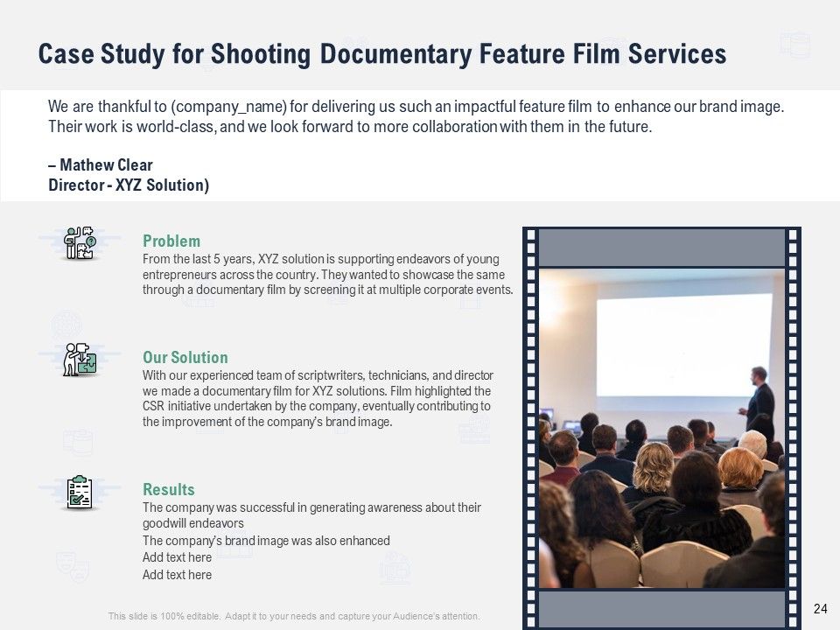Click 'Director - XYZ Solution)' line
The width and height of the screenshot is (840, 630).
click(129, 185)
